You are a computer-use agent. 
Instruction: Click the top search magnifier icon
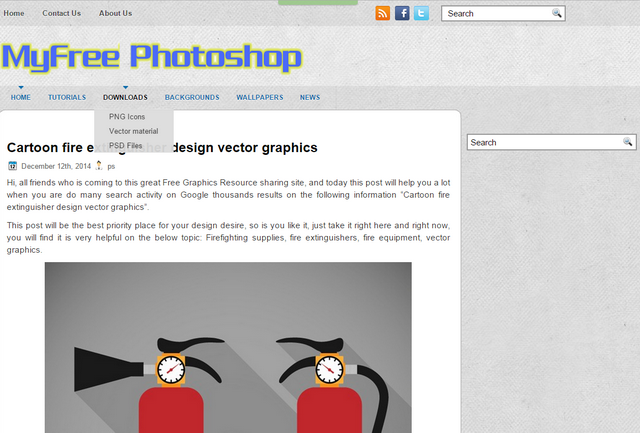557,13
